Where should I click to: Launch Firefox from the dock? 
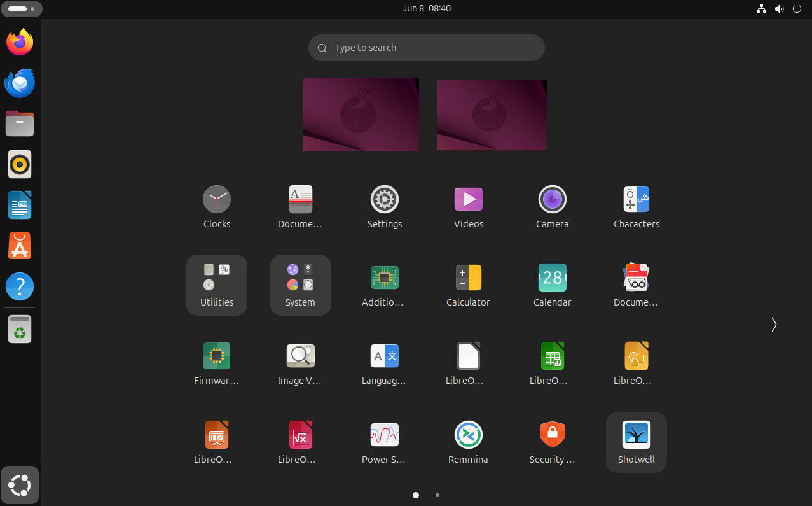click(19, 41)
